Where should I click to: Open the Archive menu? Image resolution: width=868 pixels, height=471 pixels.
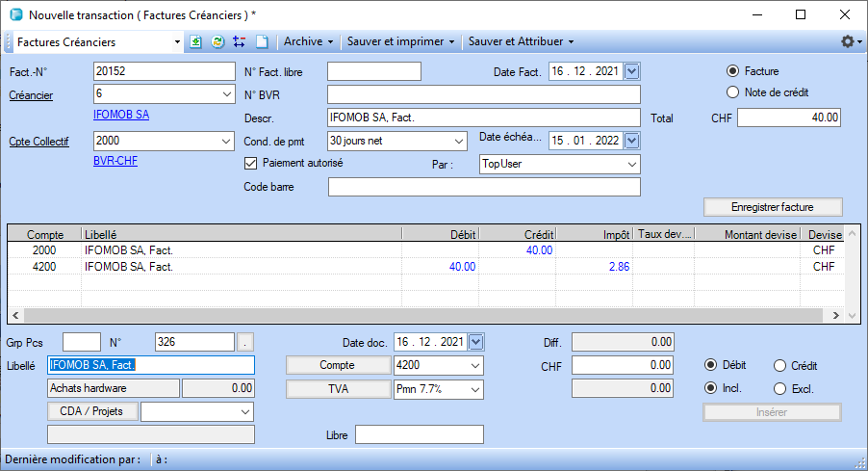308,42
